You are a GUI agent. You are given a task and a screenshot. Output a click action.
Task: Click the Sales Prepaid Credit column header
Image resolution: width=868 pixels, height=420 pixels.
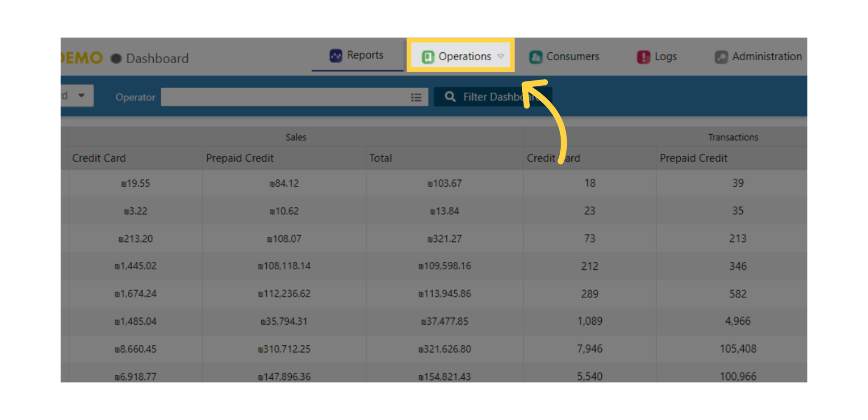(240, 158)
